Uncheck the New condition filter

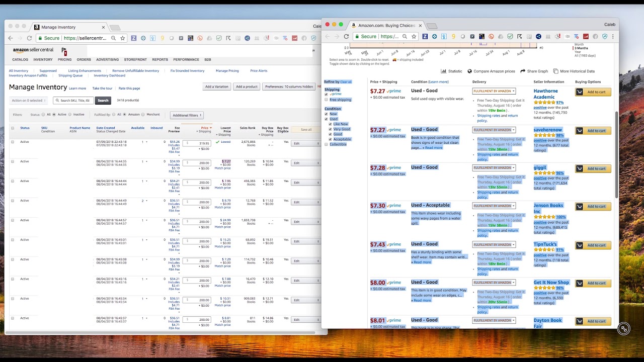pos(326,114)
